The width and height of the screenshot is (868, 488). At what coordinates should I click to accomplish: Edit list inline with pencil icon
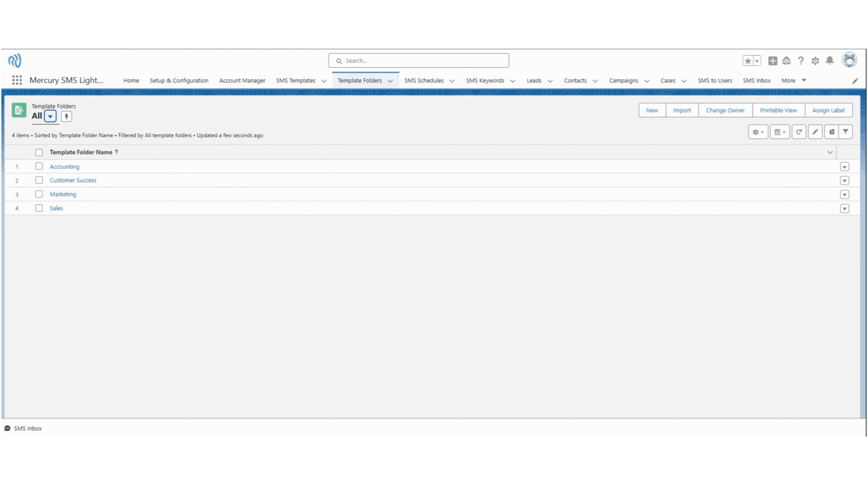click(815, 132)
